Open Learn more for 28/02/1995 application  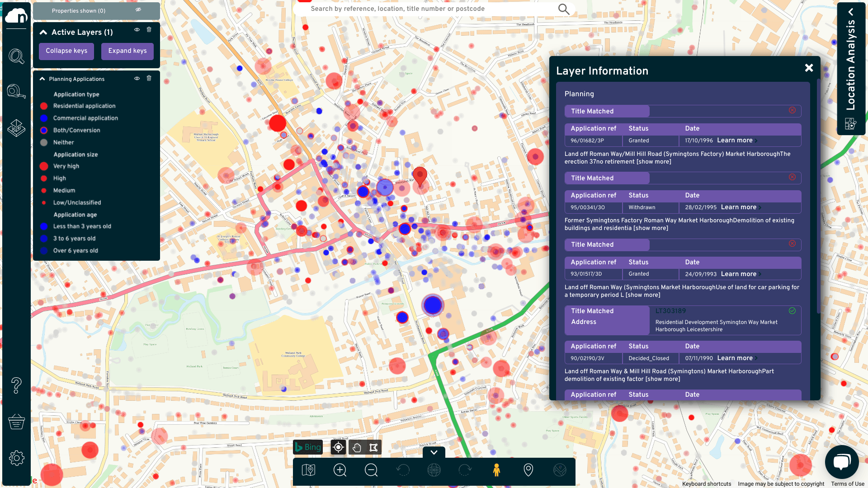click(741, 207)
